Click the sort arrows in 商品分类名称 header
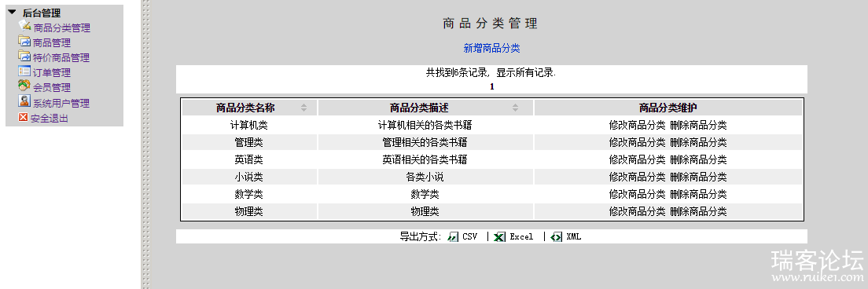Image resolution: width=868 pixels, height=289 pixels. (304, 108)
